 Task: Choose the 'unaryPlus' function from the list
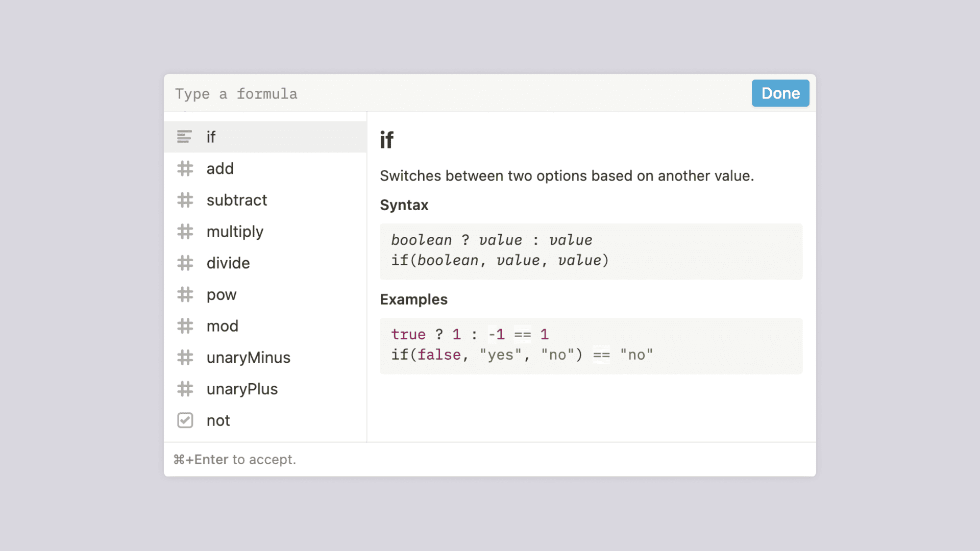[265, 389]
